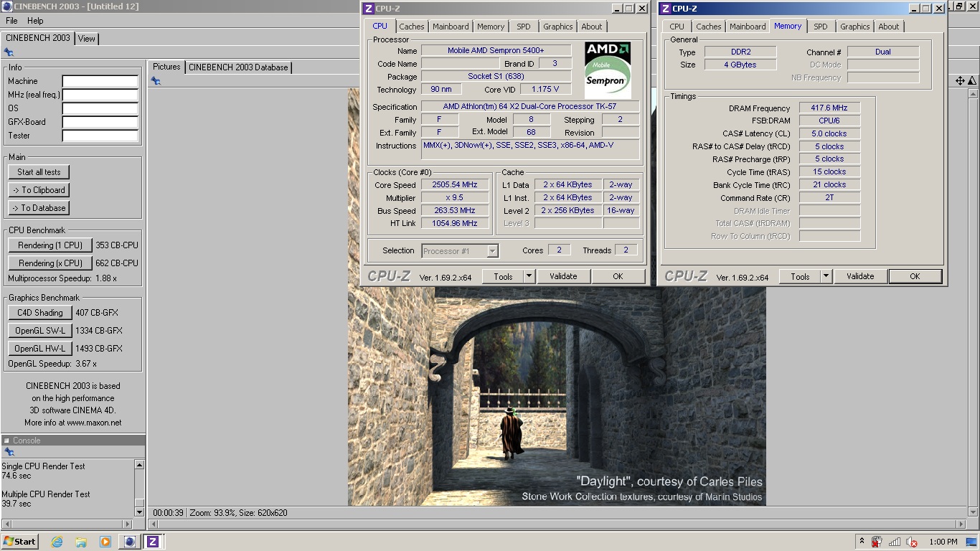Screen dimensions: 980x551
Task: Click the pin icon below Pictures tab
Action: [x=156, y=81]
